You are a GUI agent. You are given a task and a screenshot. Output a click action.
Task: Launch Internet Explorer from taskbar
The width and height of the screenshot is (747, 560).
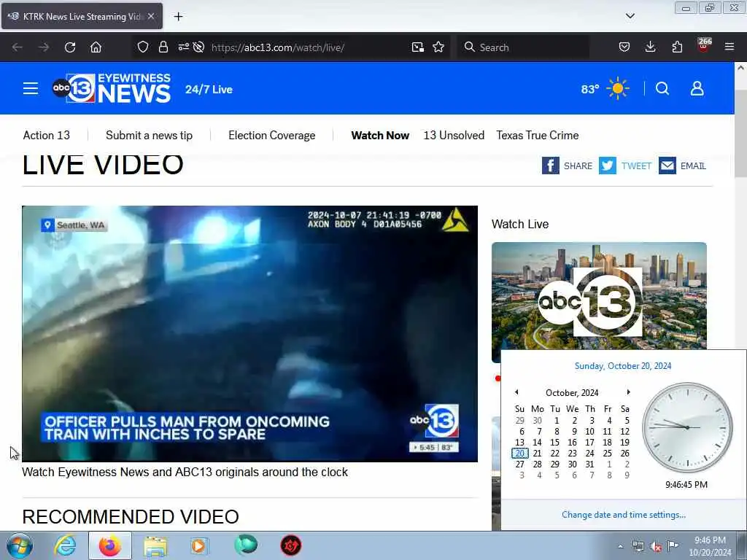coord(65,545)
